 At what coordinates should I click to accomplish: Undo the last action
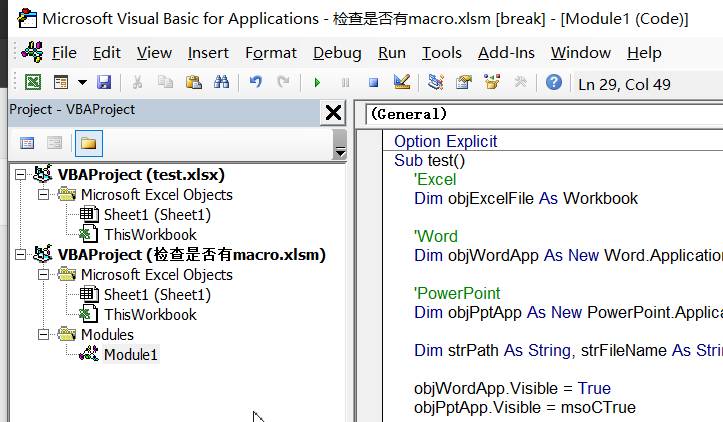pyautogui.click(x=255, y=83)
